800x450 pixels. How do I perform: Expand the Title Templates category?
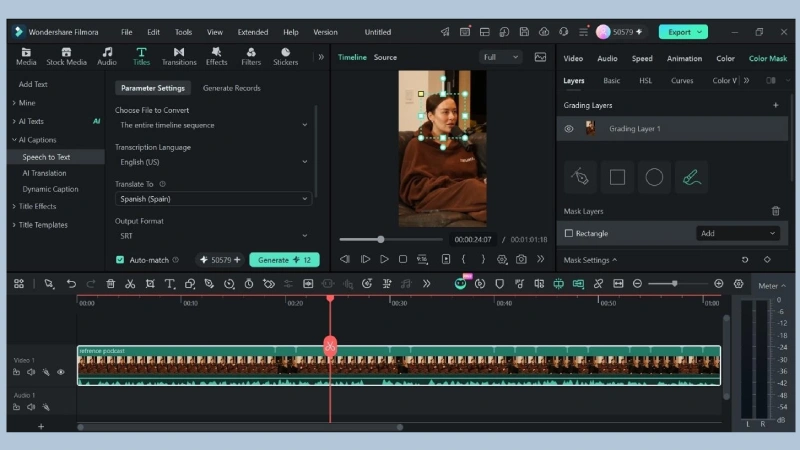click(x=43, y=224)
